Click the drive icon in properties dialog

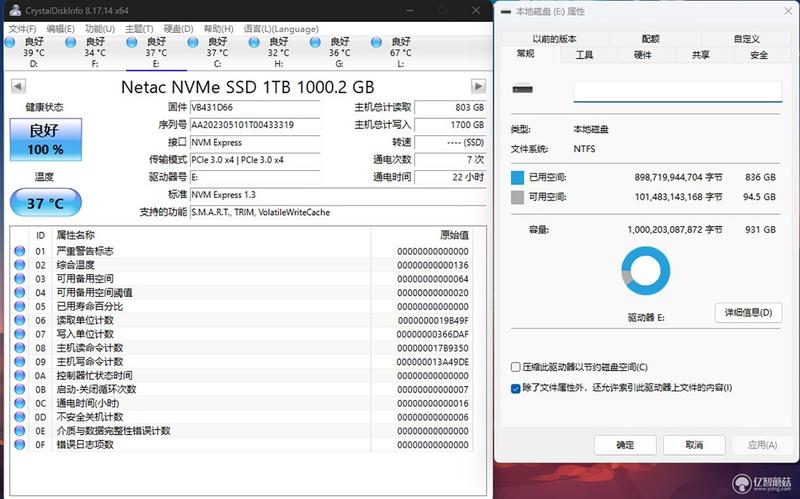(522, 89)
